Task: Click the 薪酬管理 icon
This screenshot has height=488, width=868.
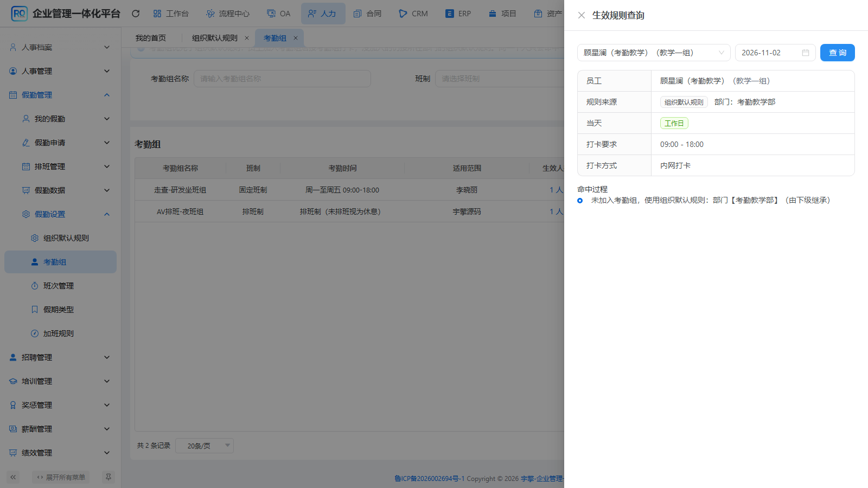Action: click(13, 429)
